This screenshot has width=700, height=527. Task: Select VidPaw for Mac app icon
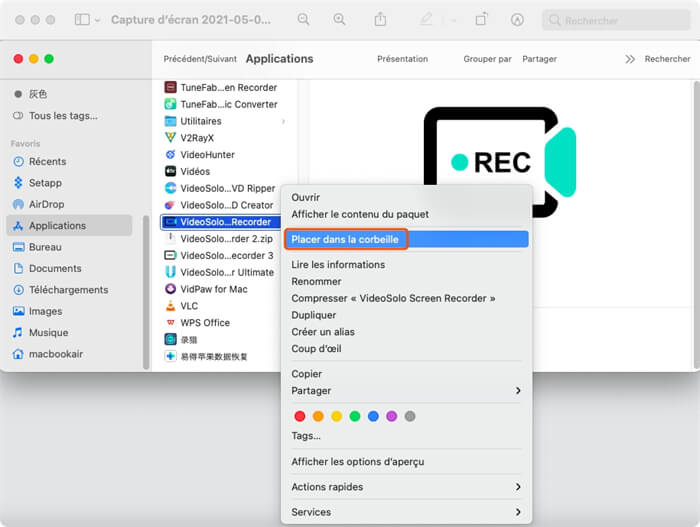170,289
